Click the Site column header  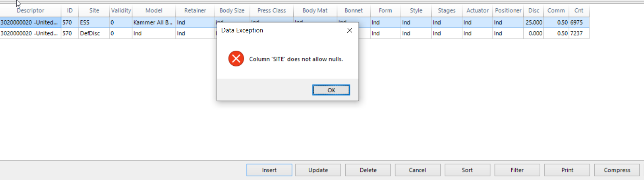[x=94, y=10]
